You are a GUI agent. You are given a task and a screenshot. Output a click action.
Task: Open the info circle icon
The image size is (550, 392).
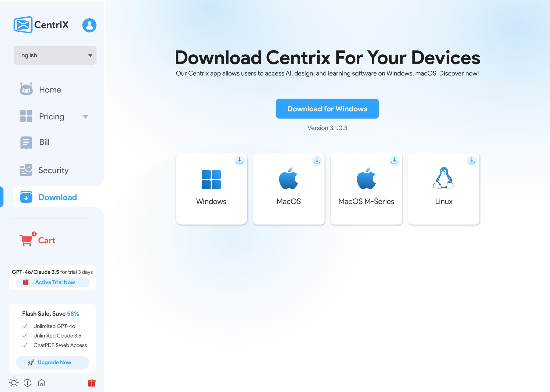tap(27, 383)
